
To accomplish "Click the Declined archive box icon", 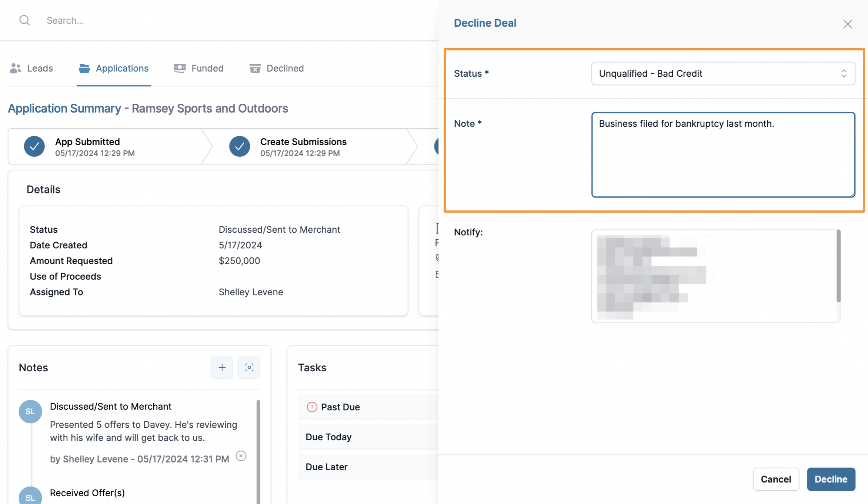I will coord(255,68).
